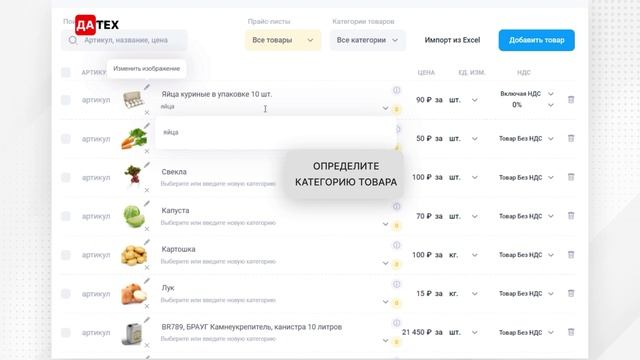Edit the egg image with pencil icon
The image size is (640, 360).
click(x=147, y=87)
